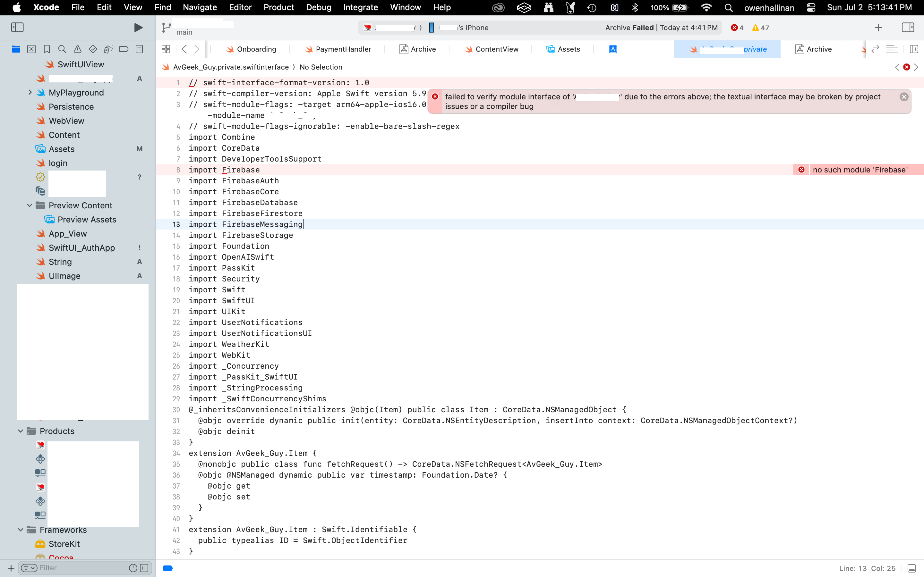Open the Report navigator icon

(139, 49)
